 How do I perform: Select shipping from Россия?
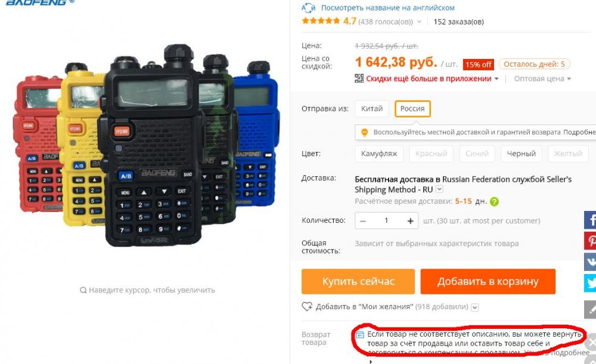pyautogui.click(x=412, y=108)
